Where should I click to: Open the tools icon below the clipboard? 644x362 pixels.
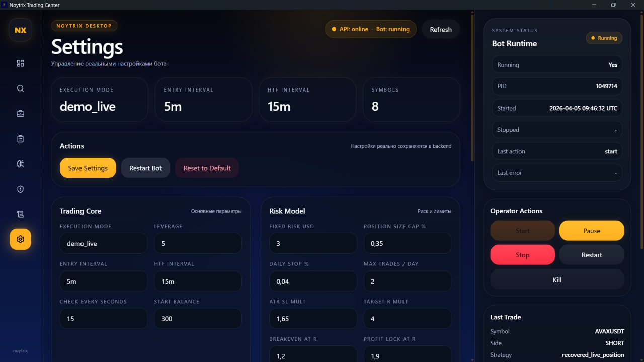[x=20, y=163]
